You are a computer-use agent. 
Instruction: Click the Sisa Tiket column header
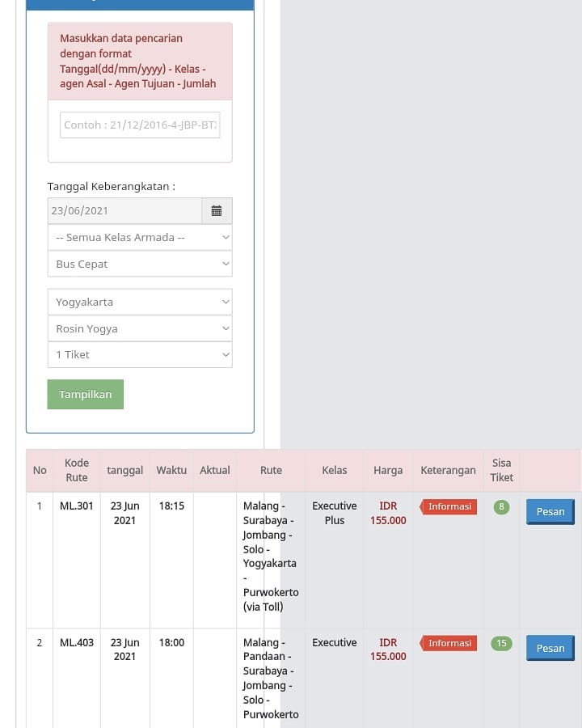[502, 470]
